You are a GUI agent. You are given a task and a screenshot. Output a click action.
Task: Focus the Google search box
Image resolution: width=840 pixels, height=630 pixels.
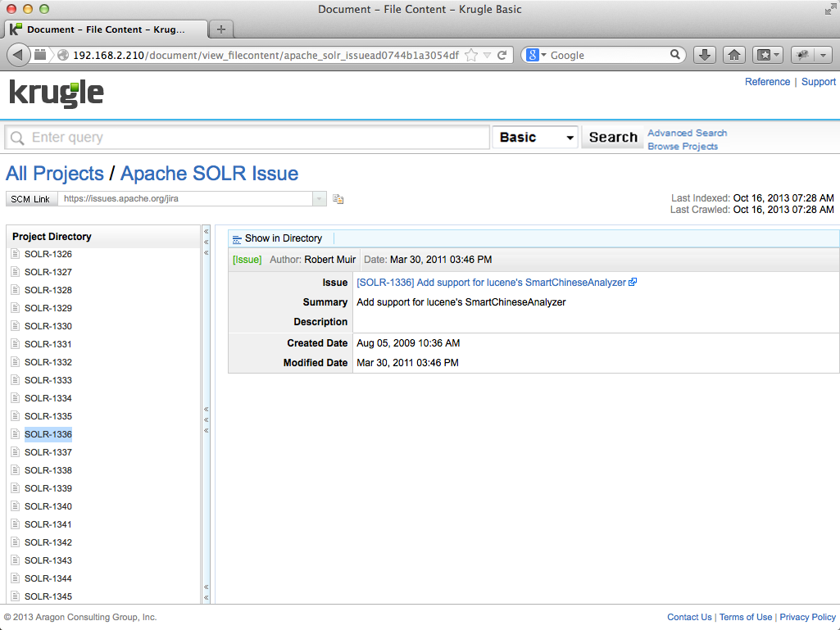[608, 55]
